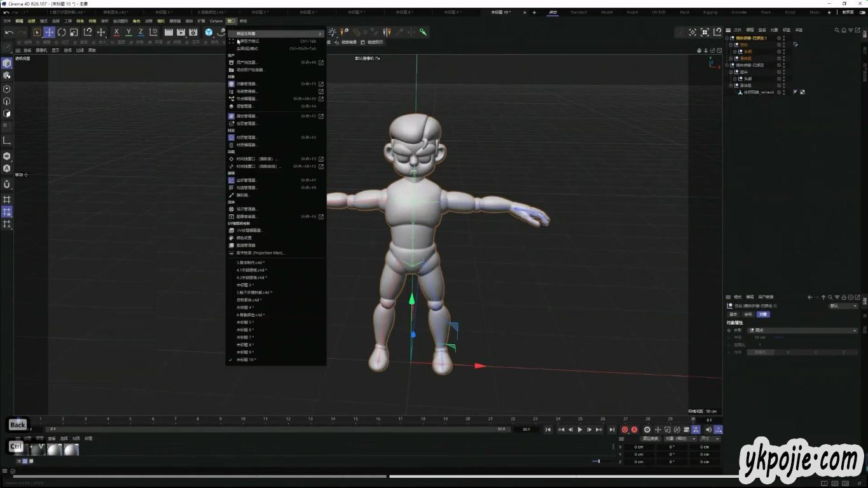Click the 对象 tab in Attributes panel
Image resolution: width=868 pixels, height=488 pixels.
[x=763, y=314]
